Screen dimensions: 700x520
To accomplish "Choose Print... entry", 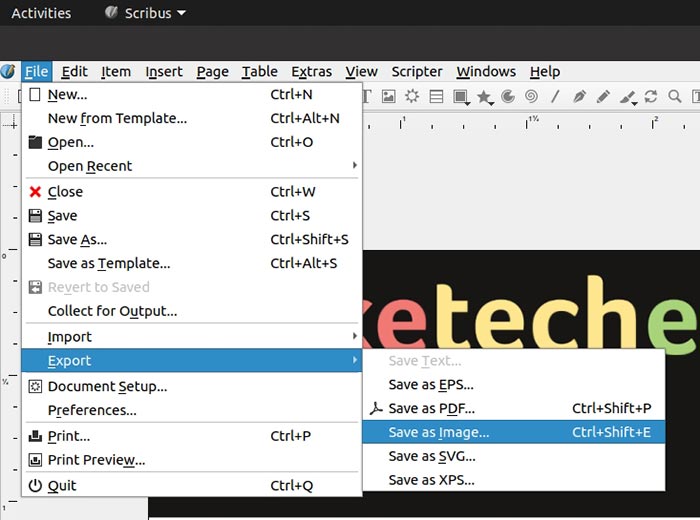I will click(192, 436).
